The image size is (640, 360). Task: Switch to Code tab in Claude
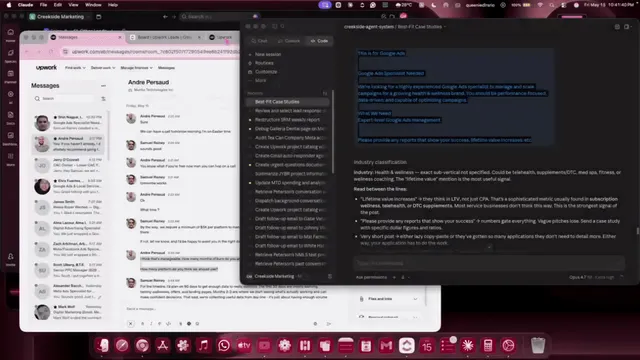[319, 41]
